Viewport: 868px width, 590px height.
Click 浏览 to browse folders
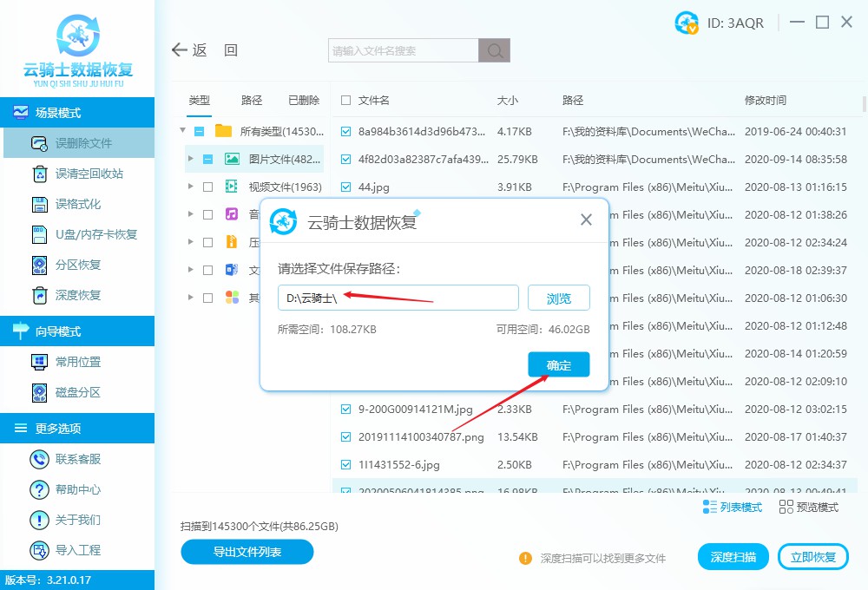click(558, 298)
